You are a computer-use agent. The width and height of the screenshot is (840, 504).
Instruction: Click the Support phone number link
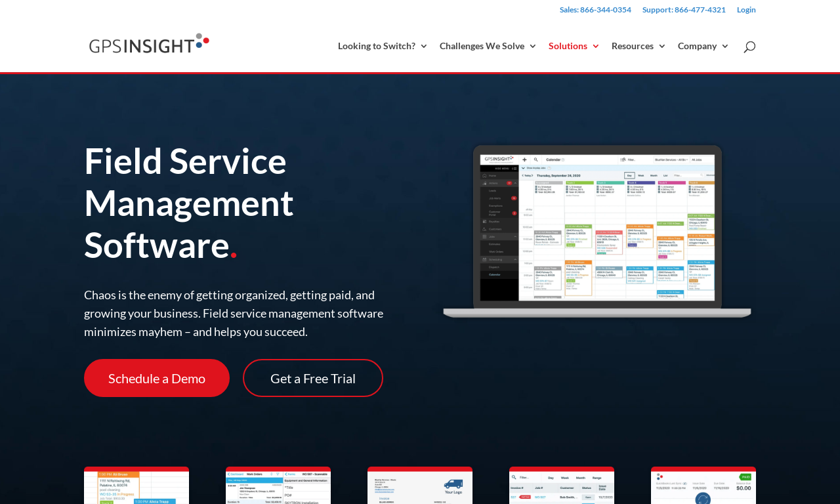tap(684, 10)
